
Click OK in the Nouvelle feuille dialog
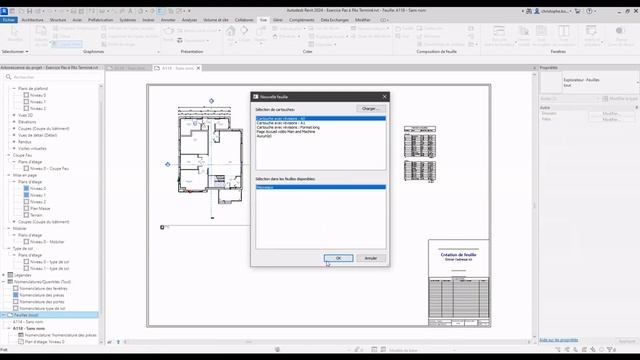pyautogui.click(x=338, y=258)
